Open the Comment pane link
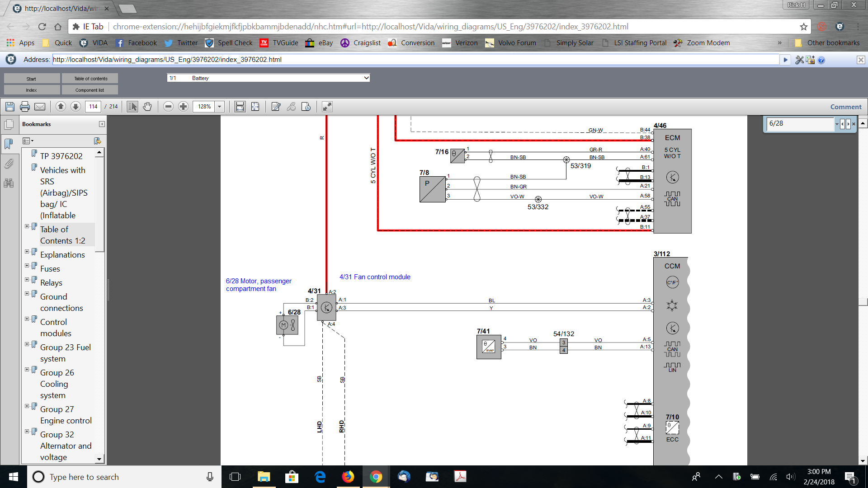Screen dimensions: 868x488 pyautogui.click(x=845, y=107)
